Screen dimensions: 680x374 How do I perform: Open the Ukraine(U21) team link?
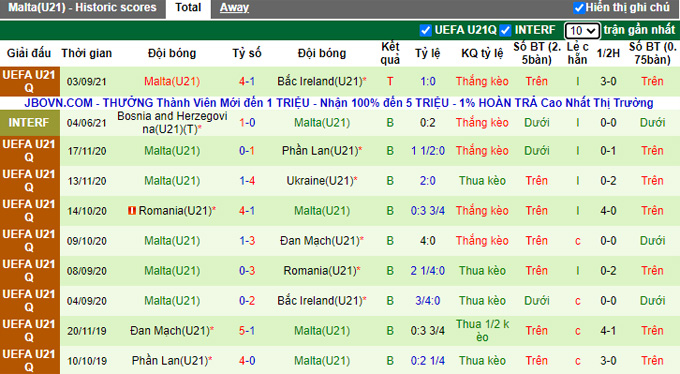[320, 181]
